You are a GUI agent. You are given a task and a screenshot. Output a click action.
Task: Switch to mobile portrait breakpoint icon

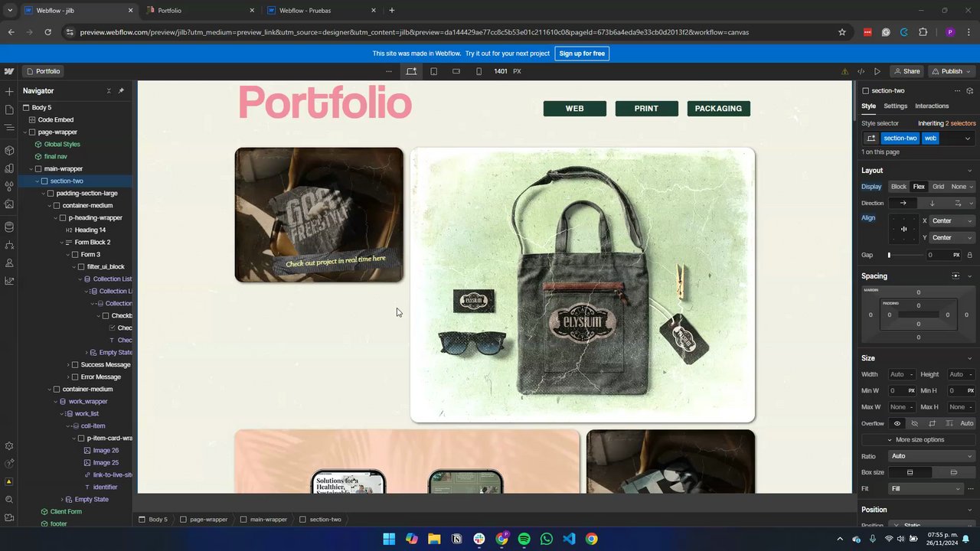tap(479, 71)
